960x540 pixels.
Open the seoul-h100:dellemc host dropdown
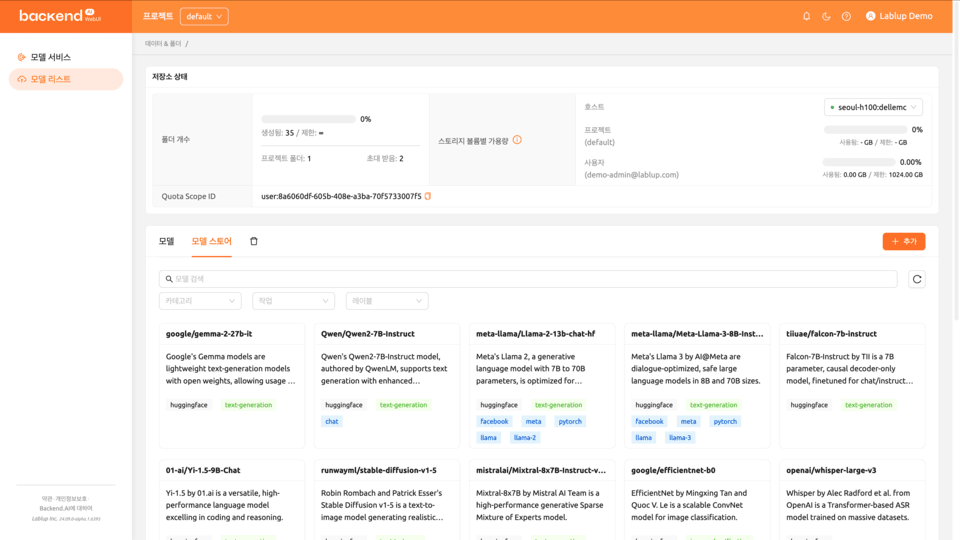[x=873, y=107]
